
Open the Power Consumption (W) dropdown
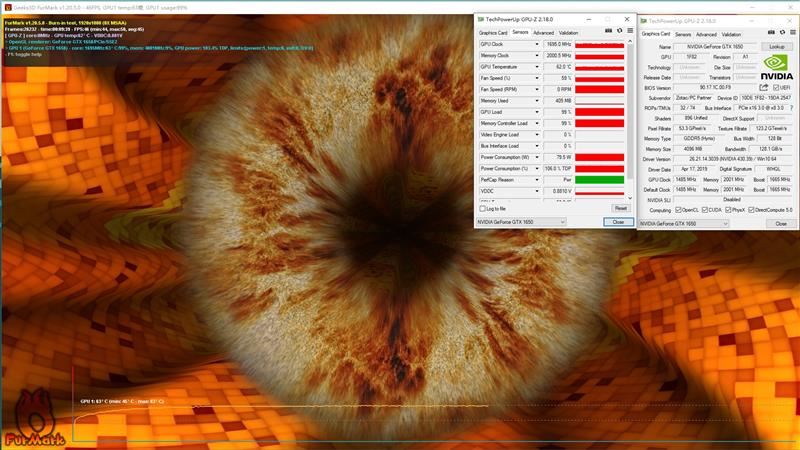tap(537, 157)
